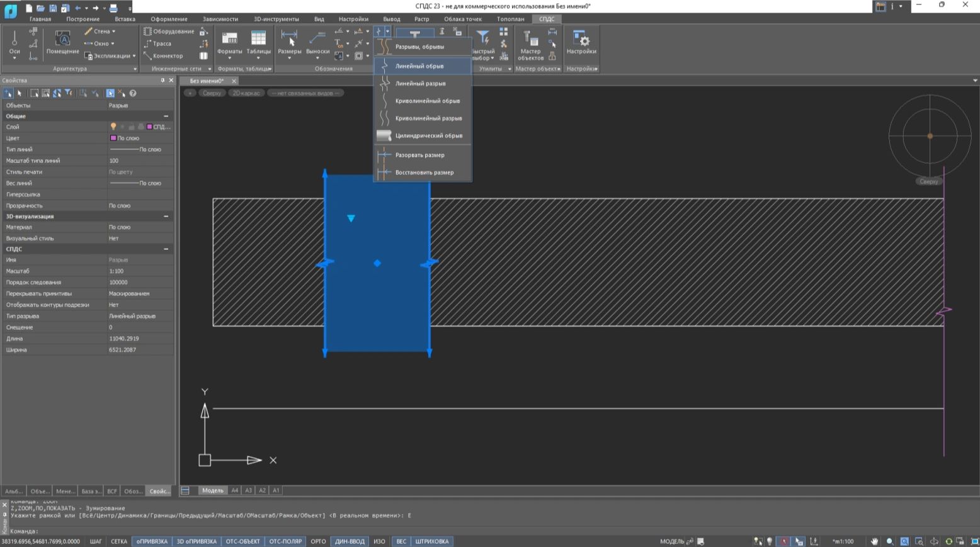Open the Экспликации dropdown
This screenshot has width=980, height=547.
[134, 56]
